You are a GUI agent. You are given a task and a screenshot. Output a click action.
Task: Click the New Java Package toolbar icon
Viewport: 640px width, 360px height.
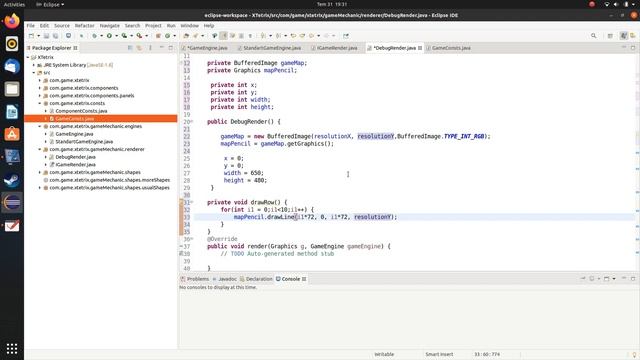158,36
